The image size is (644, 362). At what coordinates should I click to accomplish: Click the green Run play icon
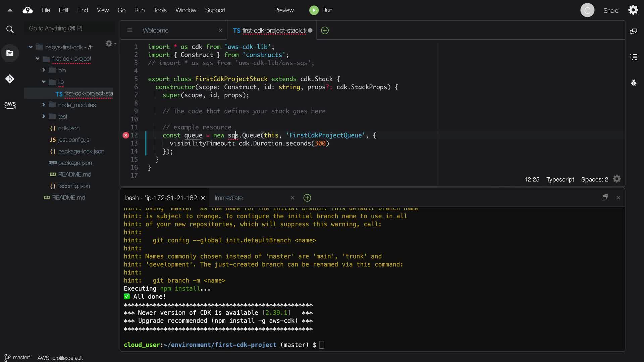[314, 10]
